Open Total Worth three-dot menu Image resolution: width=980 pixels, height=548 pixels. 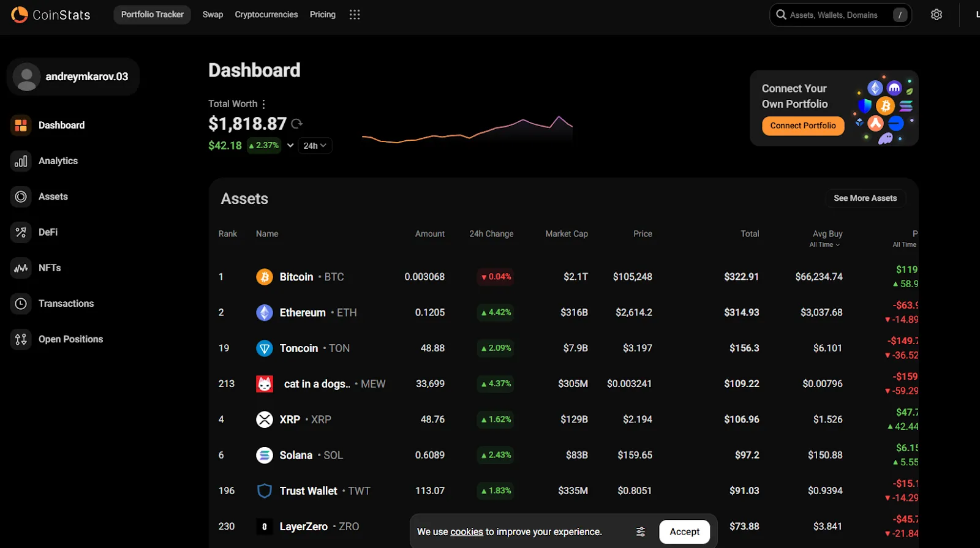[264, 104]
